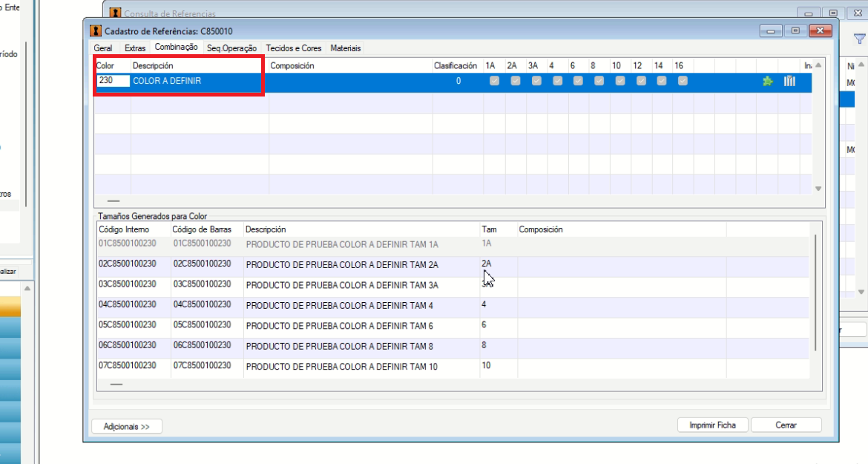868x464 pixels.
Task: Click the Cadastro de Referências title bar app icon
Action: click(x=96, y=31)
